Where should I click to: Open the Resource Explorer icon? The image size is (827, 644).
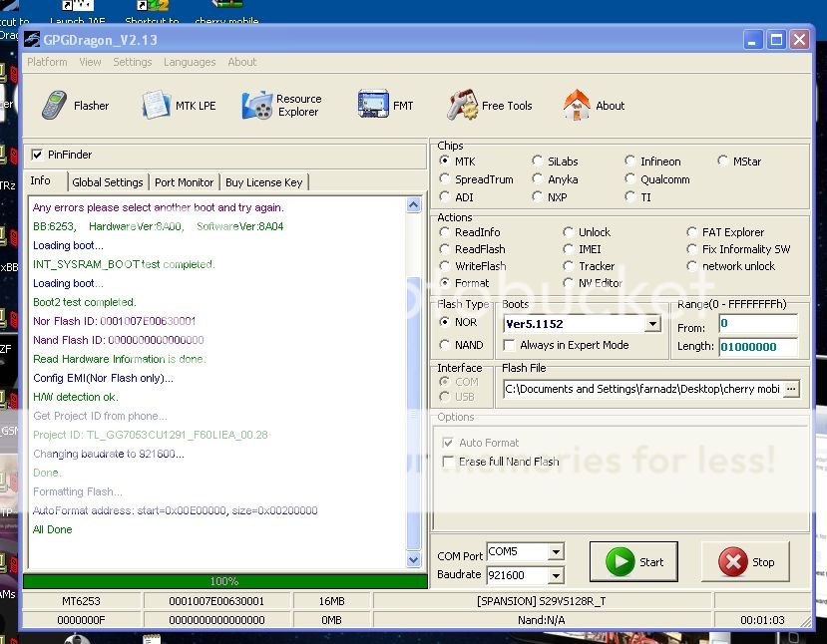(x=258, y=105)
